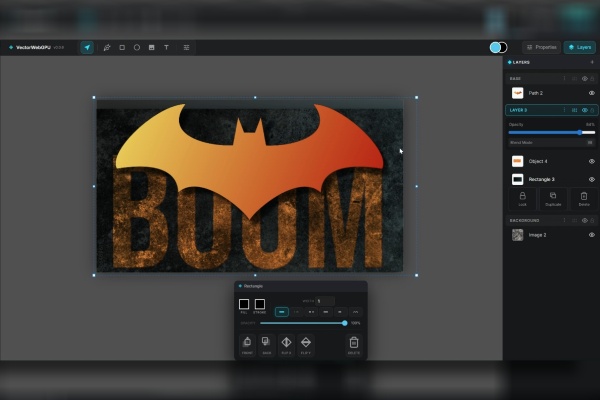Open Layer 3 options menu
This screenshot has width=600, height=400.
tap(564, 110)
